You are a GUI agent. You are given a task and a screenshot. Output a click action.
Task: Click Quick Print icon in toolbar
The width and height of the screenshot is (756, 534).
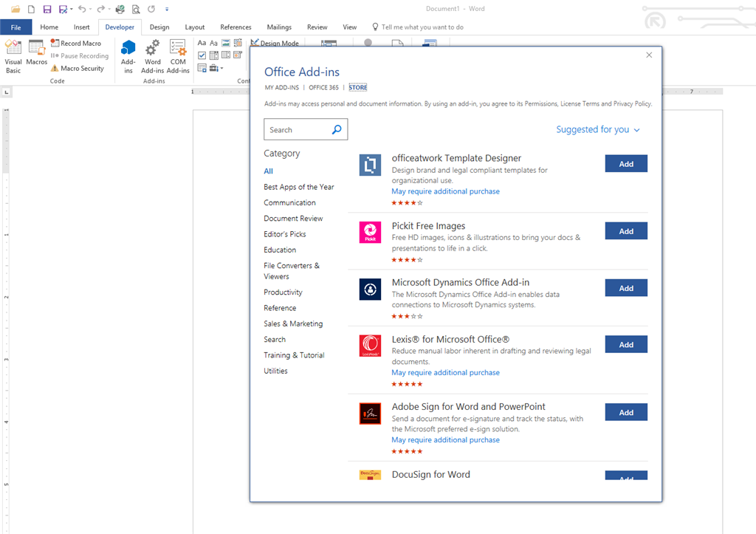pos(120,9)
